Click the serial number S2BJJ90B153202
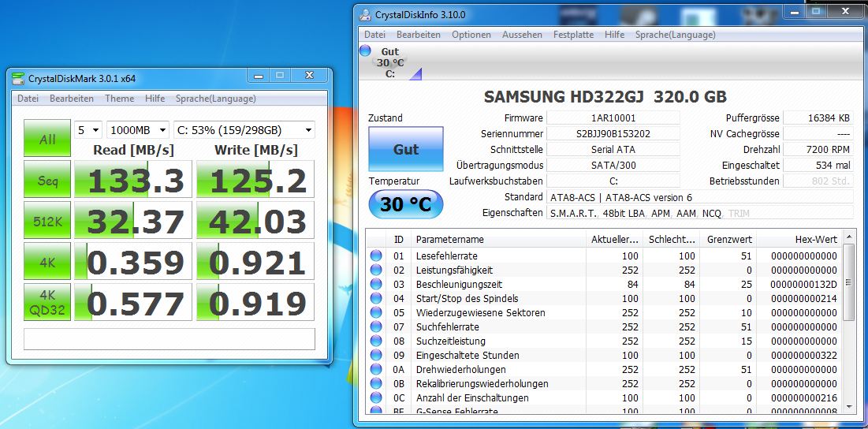Screen dimensions: 868x429 click(613, 133)
